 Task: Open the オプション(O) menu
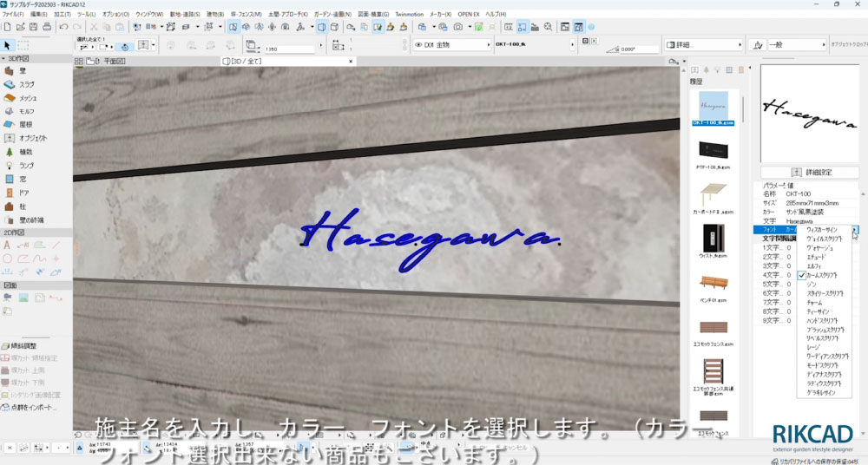[x=115, y=15]
